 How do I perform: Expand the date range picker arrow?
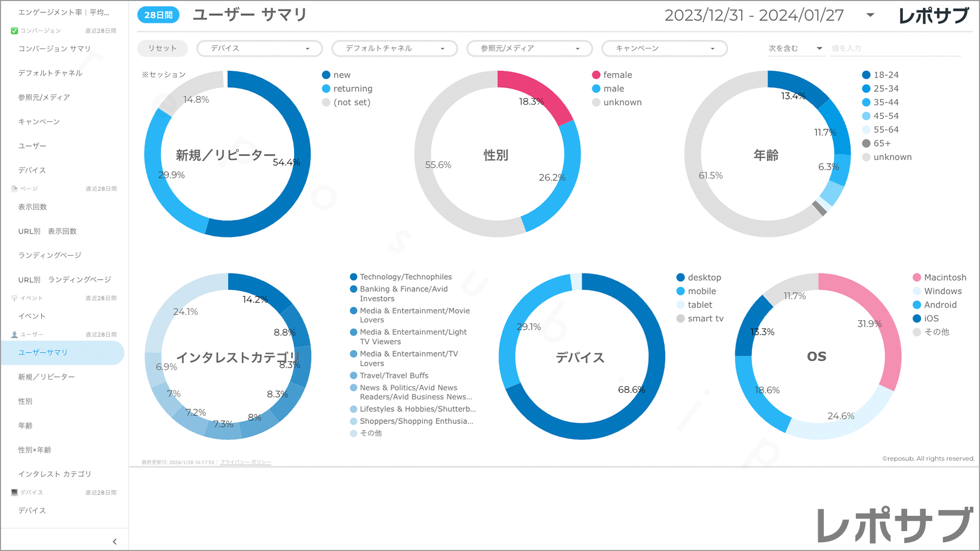[x=870, y=15]
